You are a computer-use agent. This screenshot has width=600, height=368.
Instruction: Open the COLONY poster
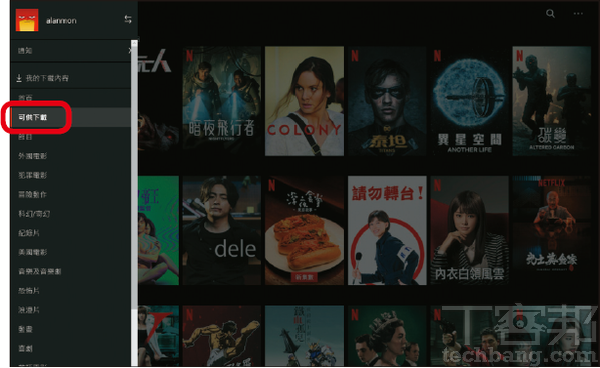305,101
